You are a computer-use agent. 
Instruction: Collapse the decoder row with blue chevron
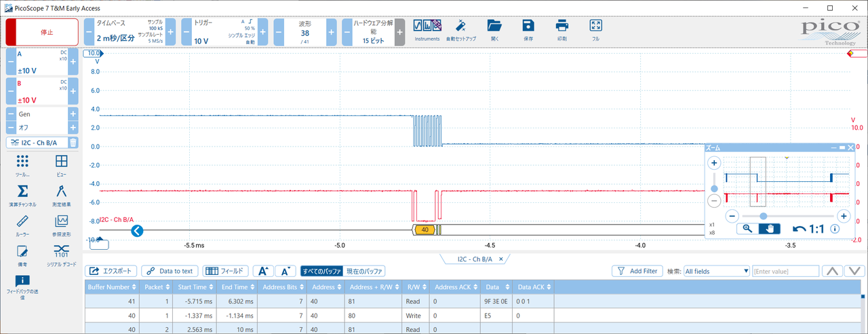pos(136,231)
